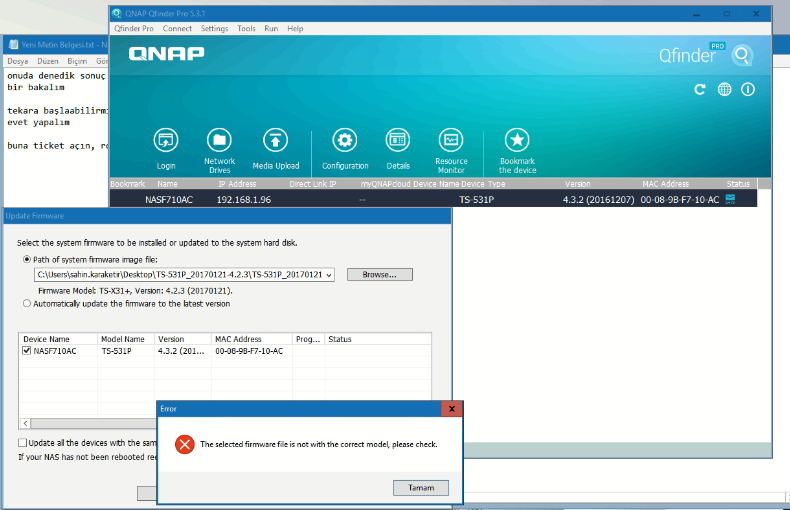The height and width of the screenshot is (510, 790).
Task: Click Device Type column header in Qfinder
Action: 483,184
